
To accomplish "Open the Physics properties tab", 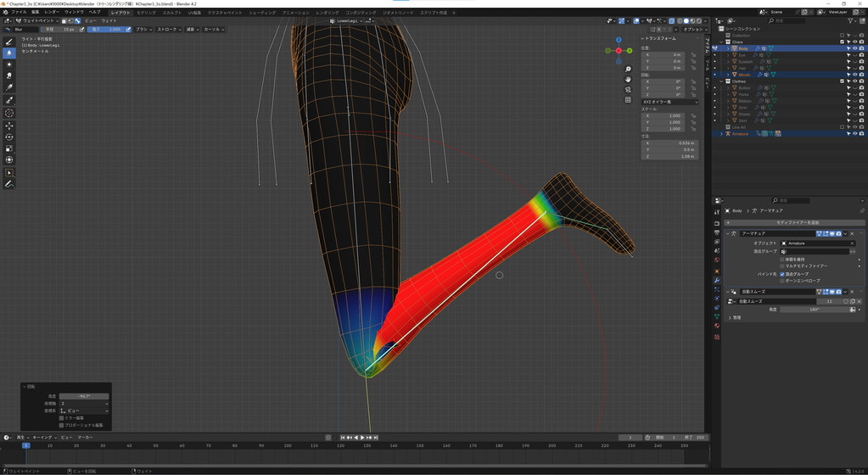I will coord(717,299).
